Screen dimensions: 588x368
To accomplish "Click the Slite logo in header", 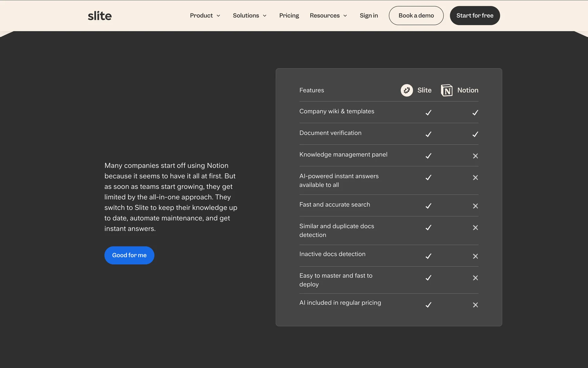I will coord(100,16).
